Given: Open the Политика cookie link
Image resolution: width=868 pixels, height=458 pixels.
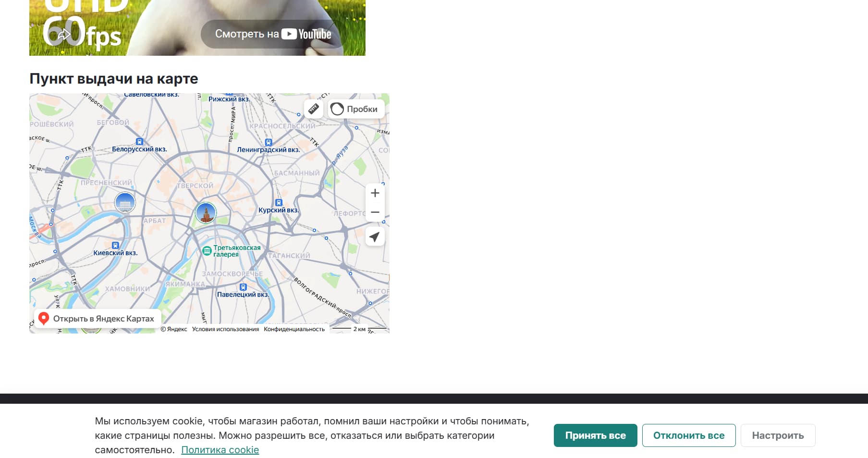Looking at the screenshot, I should click(220, 450).
